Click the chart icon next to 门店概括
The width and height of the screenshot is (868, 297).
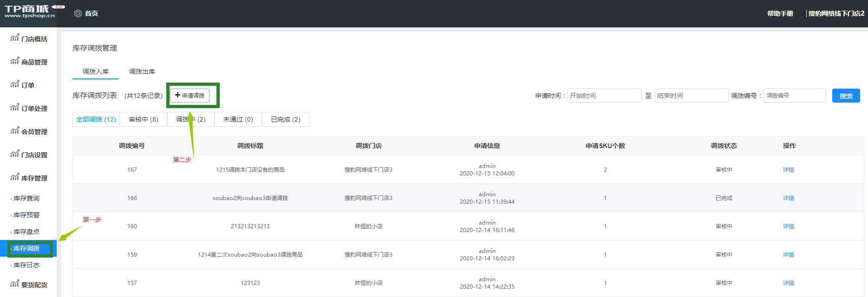click(14, 38)
